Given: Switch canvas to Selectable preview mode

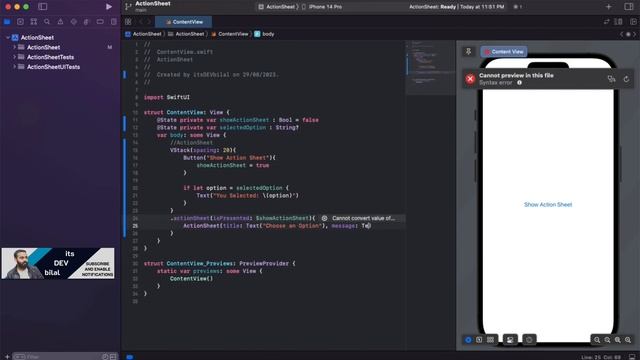Looking at the screenshot, I should point(479,340).
